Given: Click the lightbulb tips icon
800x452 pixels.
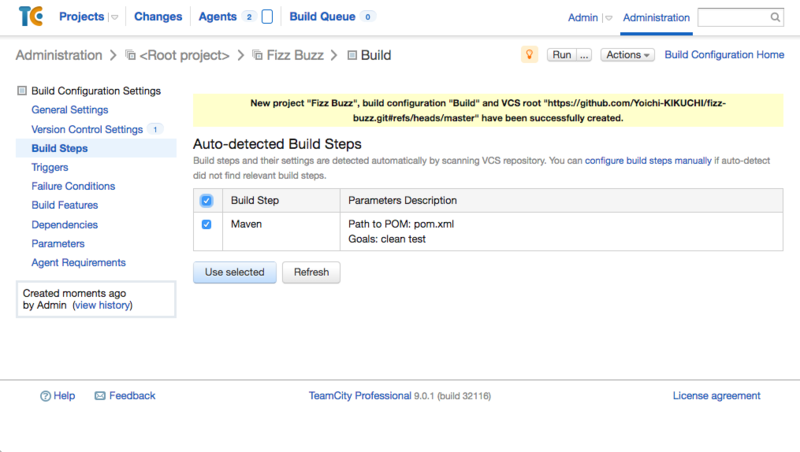Looking at the screenshot, I should point(529,55).
